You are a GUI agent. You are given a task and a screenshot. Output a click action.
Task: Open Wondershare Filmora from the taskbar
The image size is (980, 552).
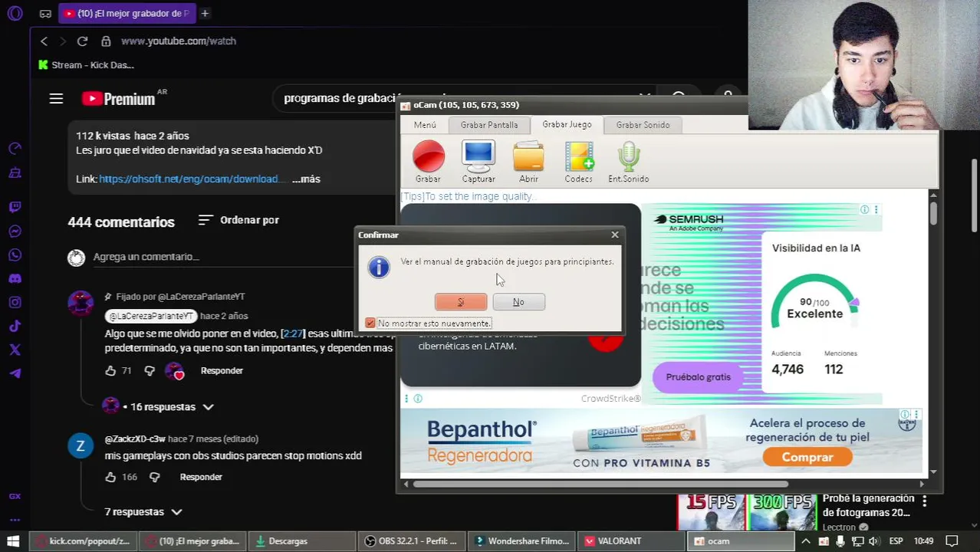(521, 540)
